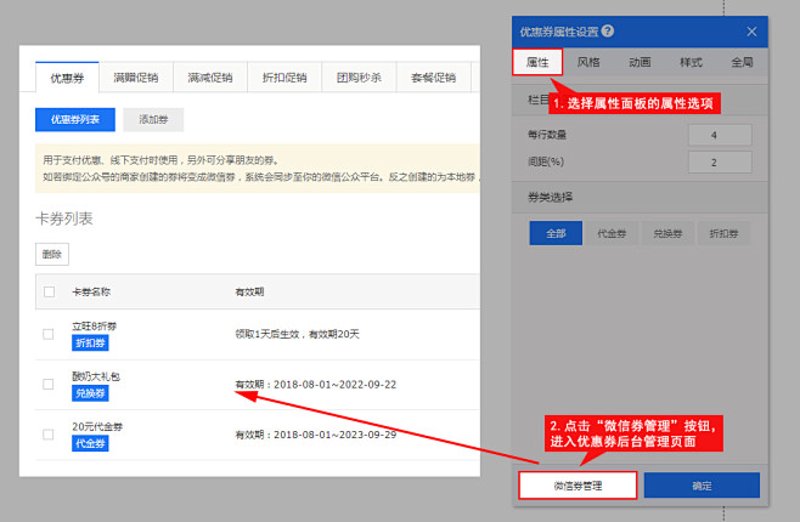This screenshot has width=800, height=522.
Task: Open the 优惠券 tab in management page
Action: pyautogui.click(x=67, y=78)
